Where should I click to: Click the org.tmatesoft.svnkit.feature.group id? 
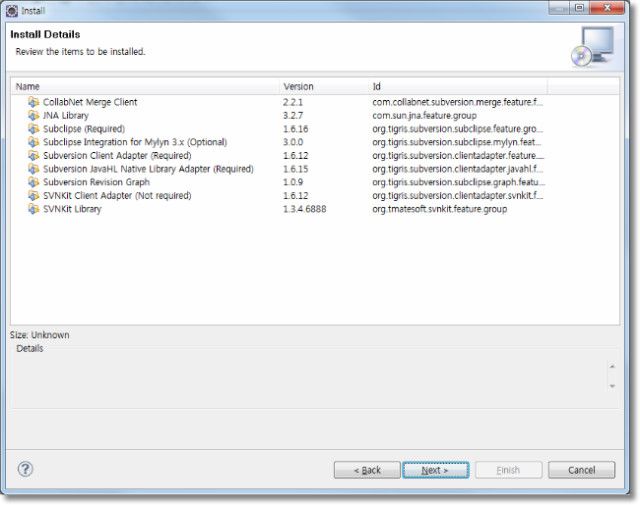click(x=440, y=209)
